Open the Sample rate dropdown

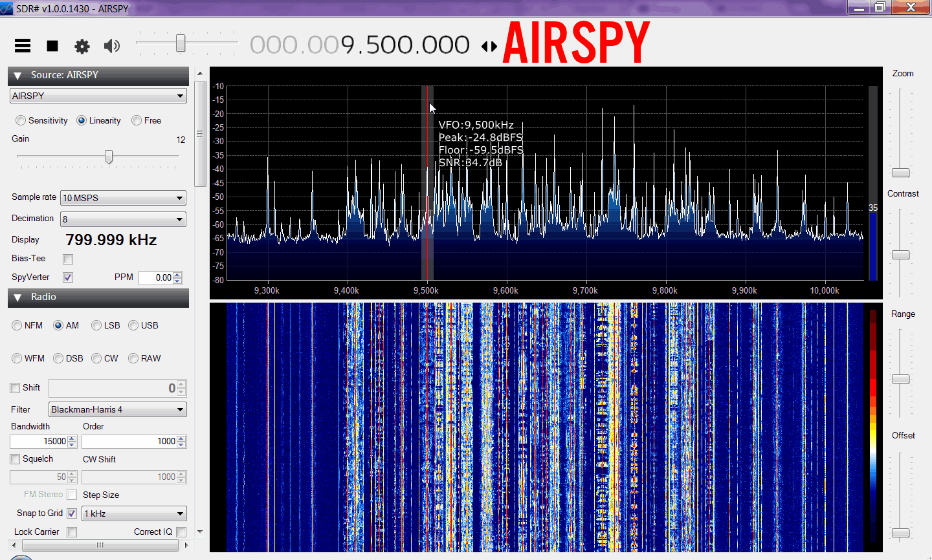pyautogui.click(x=123, y=198)
